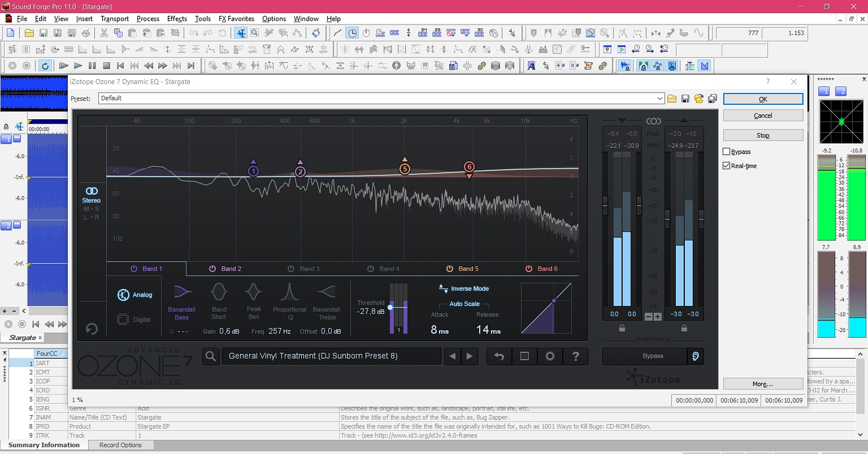
Task: Switch the EQ to Analog mode
Action: [135, 295]
